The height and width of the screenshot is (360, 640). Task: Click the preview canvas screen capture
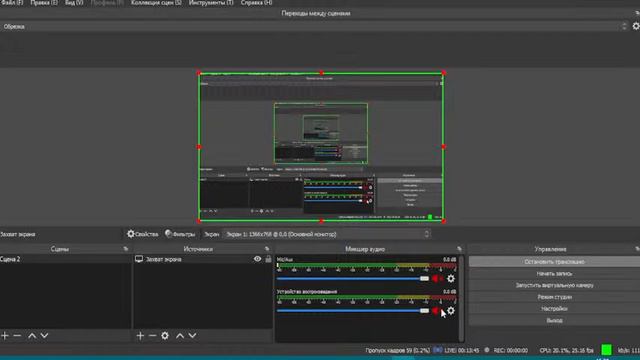click(321, 147)
